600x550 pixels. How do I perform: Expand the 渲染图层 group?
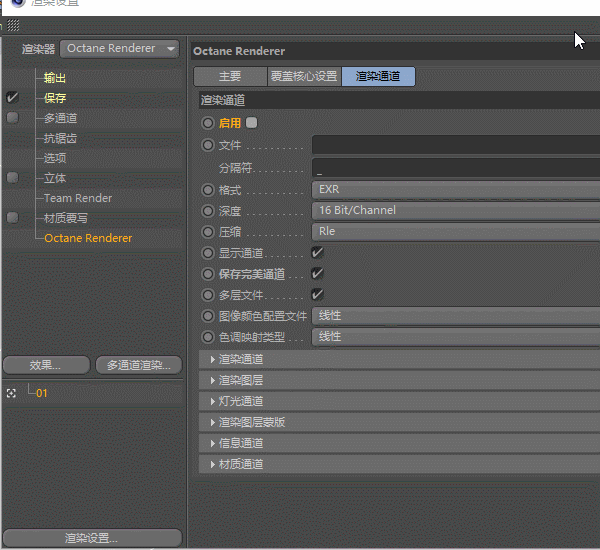(399, 380)
